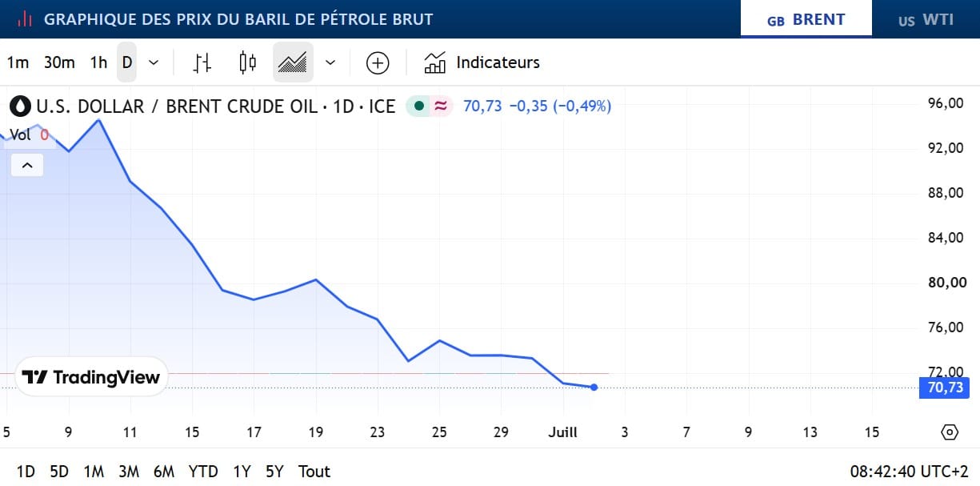Open the Indicateurs chart icon

pyautogui.click(x=435, y=62)
